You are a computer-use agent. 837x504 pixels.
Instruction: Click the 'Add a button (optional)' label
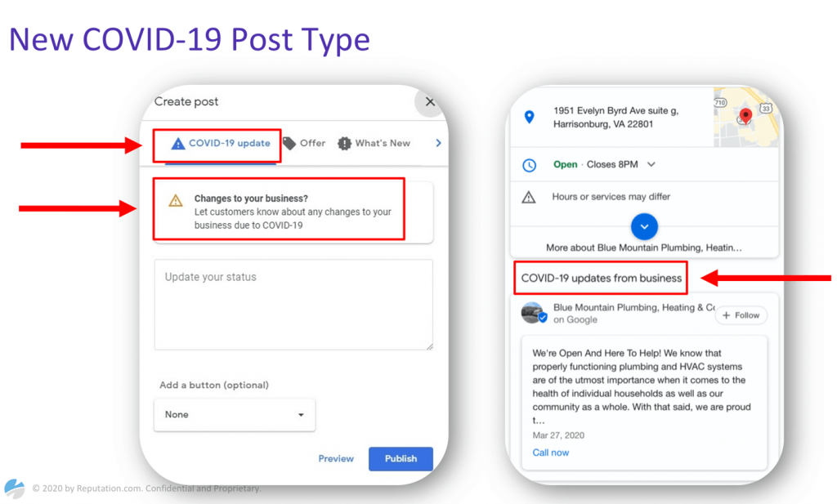(x=213, y=385)
